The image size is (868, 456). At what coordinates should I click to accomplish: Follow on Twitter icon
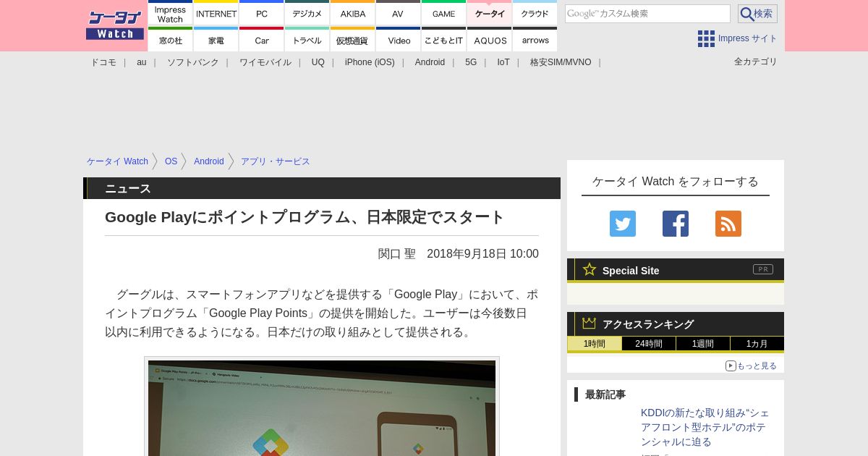pos(623,224)
